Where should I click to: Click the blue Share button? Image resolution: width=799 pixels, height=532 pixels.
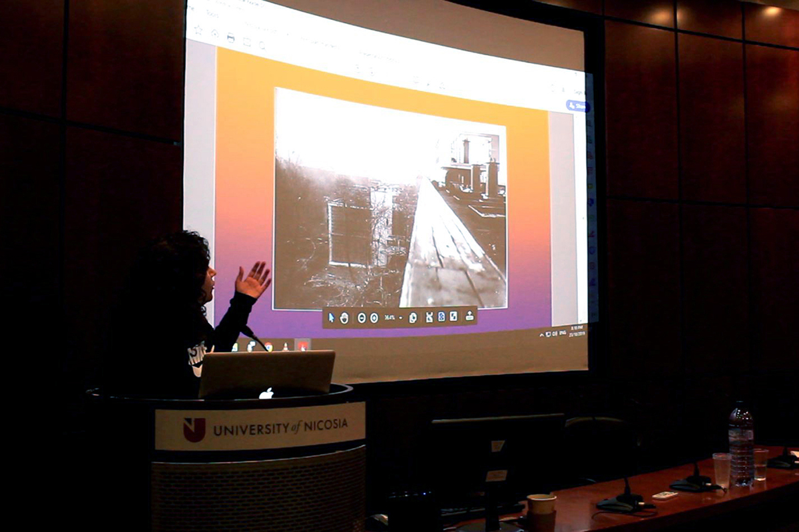(577, 106)
